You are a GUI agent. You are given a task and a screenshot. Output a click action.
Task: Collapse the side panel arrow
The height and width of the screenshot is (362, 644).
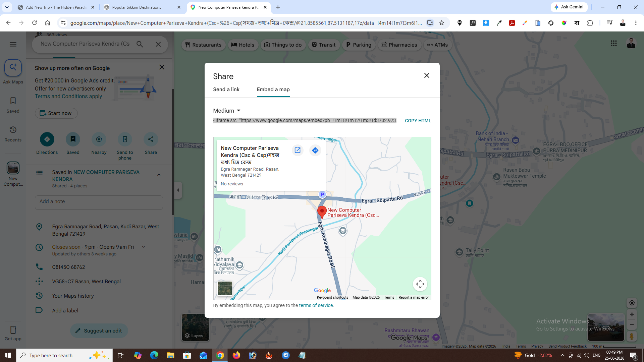(x=178, y=190)
